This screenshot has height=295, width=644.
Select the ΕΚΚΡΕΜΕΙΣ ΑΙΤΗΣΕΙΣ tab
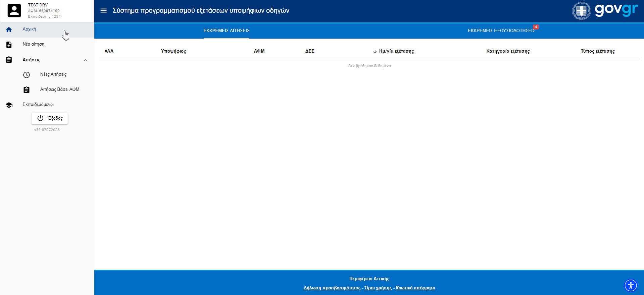(x=226, y=31)
